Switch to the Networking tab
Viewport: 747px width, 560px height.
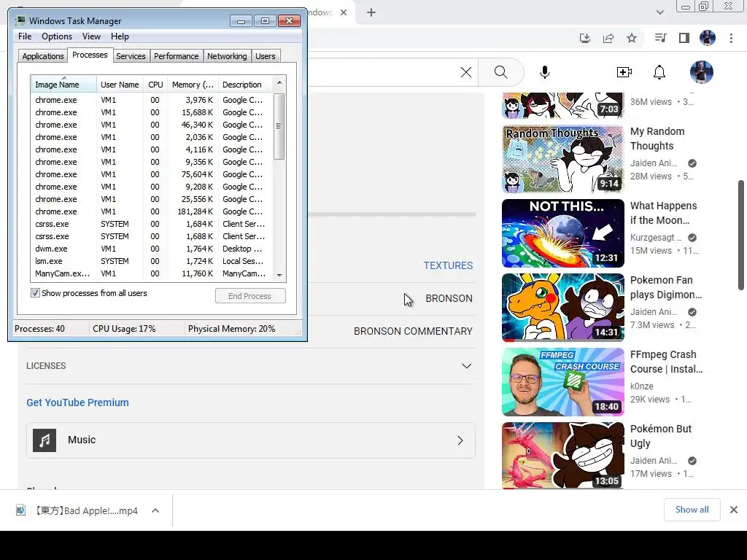tap(227, 56)
